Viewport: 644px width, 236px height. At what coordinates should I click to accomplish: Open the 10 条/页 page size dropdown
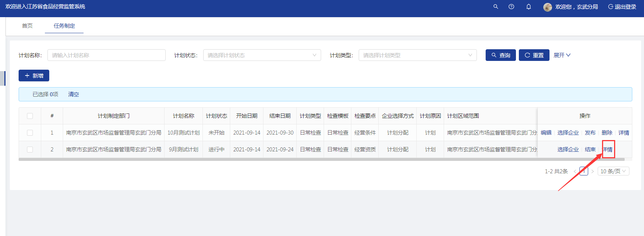point(613,171)
